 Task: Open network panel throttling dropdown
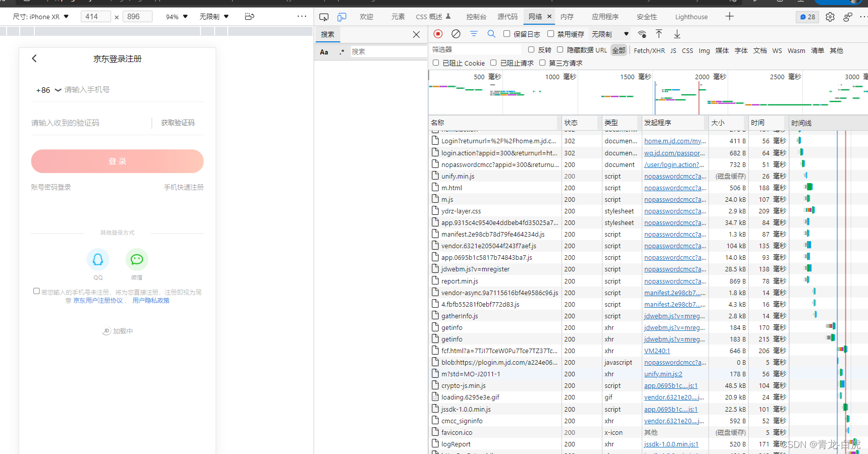tap(610, 34)
